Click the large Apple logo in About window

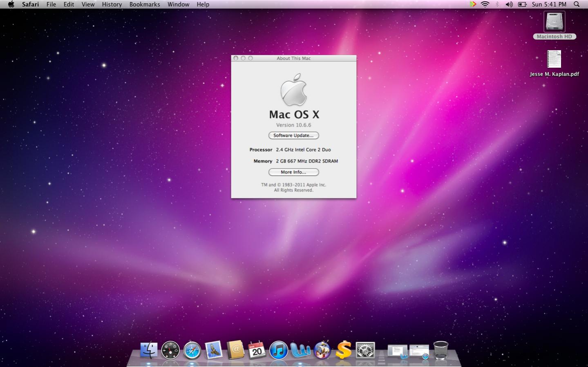(x=294, y=89)
